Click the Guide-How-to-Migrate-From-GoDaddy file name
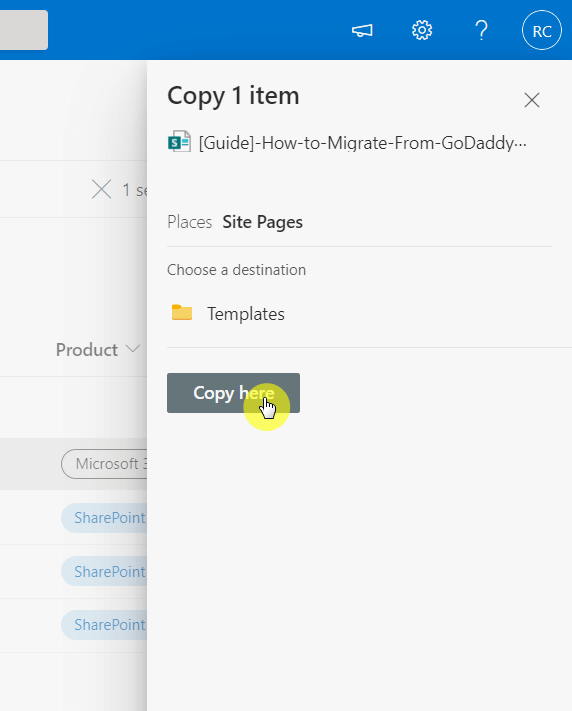This screenshot has height=711, width=572. [363, 143]
